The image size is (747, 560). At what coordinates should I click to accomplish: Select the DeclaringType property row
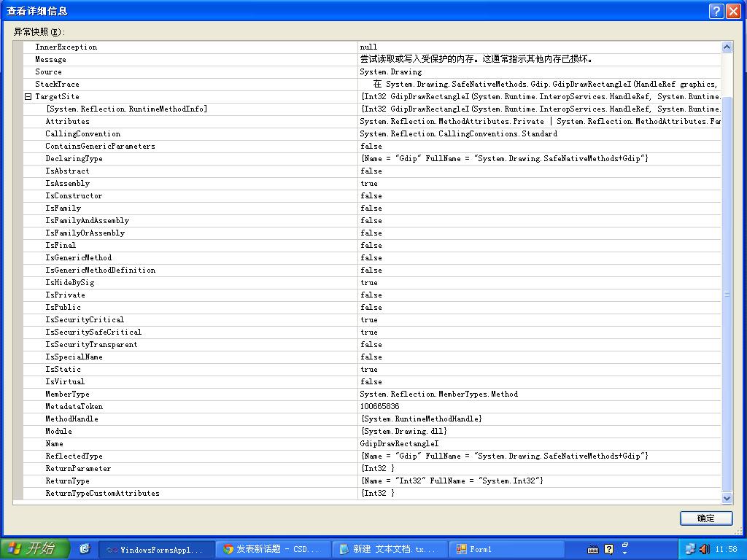point(371,158)
